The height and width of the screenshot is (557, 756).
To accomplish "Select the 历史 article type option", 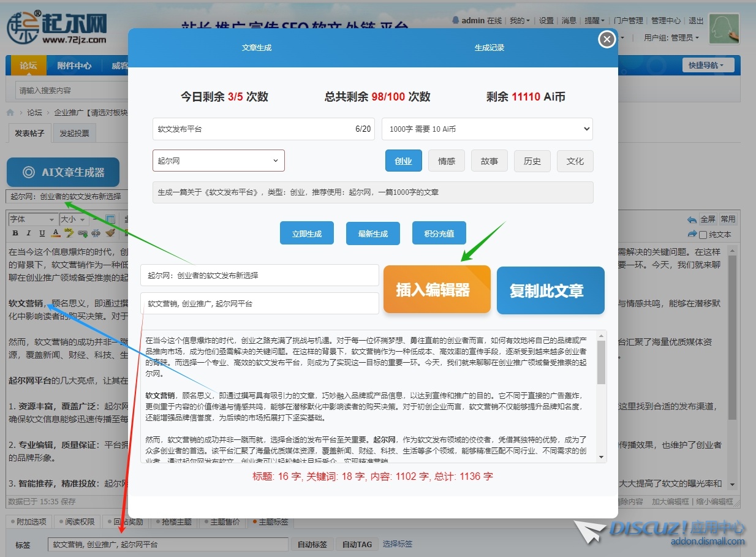I will tap(532, 161).
